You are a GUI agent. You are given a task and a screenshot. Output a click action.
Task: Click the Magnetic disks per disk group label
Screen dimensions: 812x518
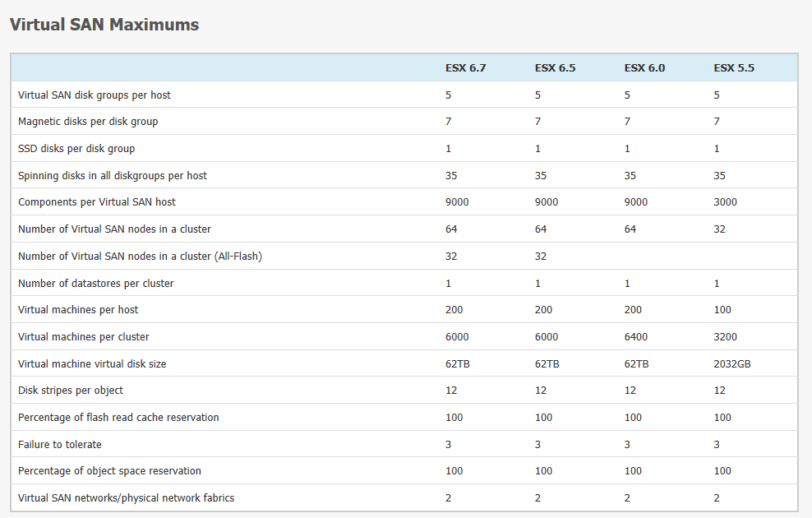coord(88,121)
